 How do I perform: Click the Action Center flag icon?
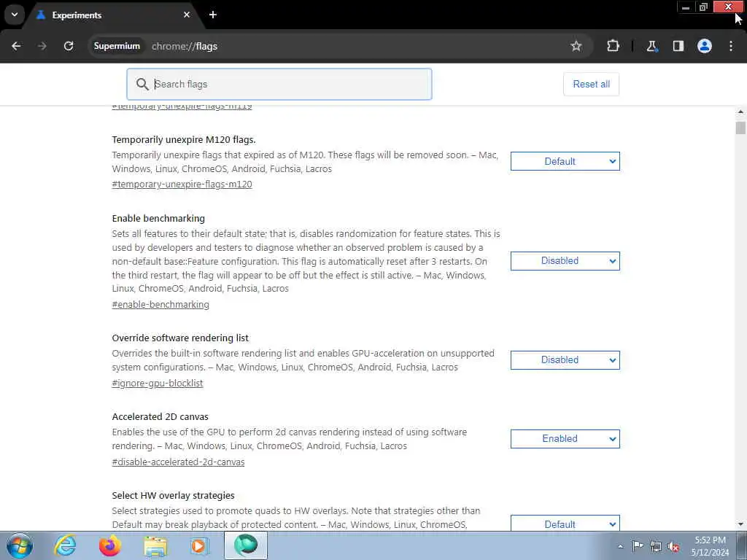point(638,546)
